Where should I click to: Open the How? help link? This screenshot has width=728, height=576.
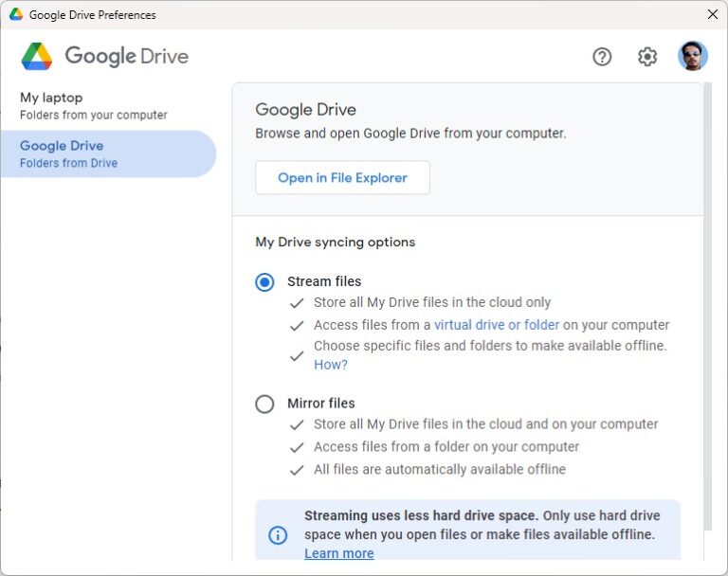331,365
